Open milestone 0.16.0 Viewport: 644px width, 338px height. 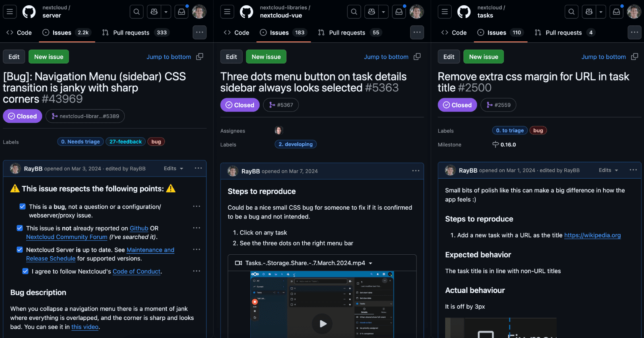click(x=504, y=144)
